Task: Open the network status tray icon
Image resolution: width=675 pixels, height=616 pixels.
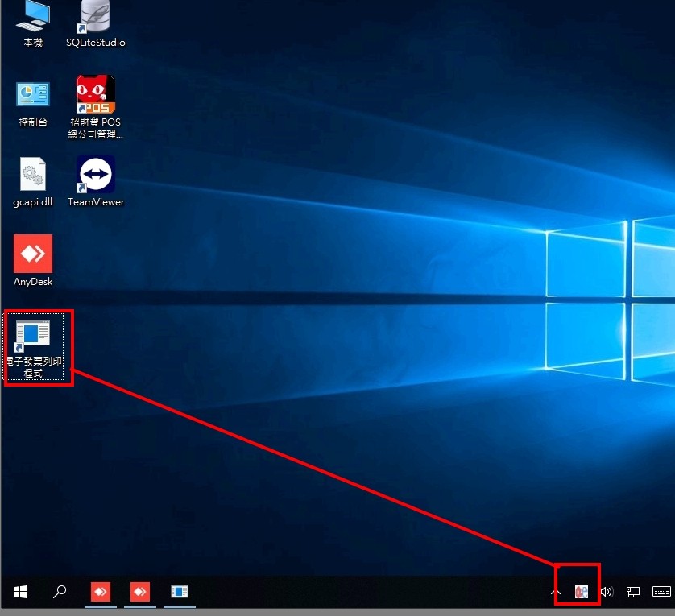Action: 633,592
